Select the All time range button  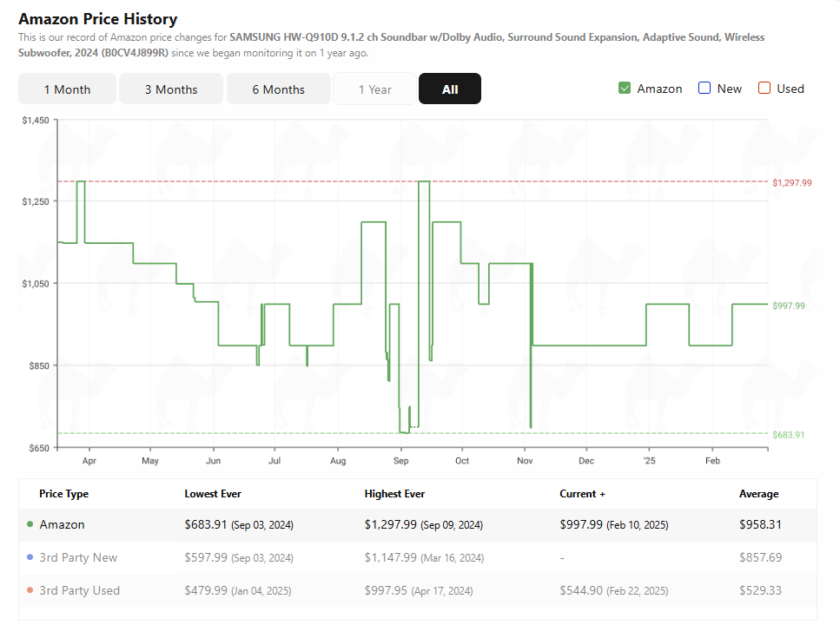(450, 89)
